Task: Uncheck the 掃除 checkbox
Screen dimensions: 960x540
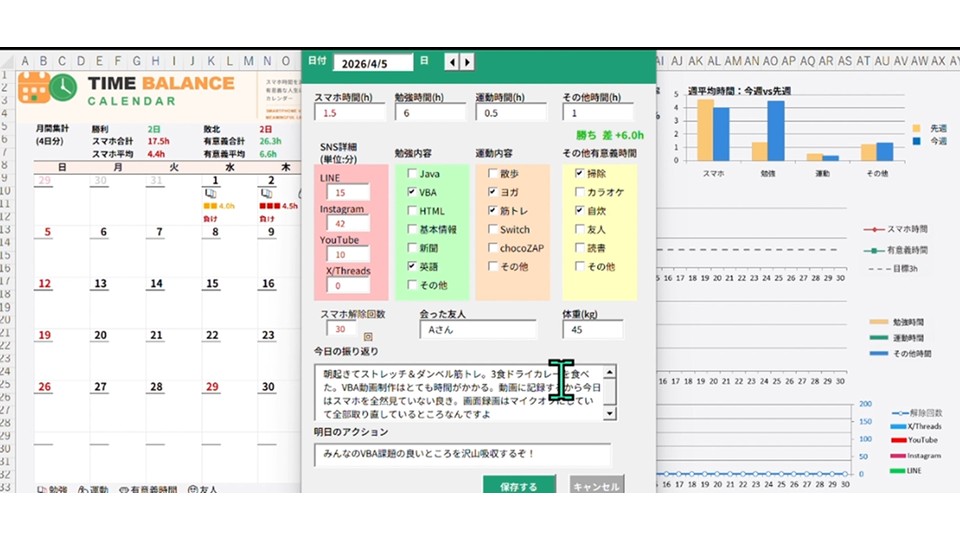Action: [580, 173]
